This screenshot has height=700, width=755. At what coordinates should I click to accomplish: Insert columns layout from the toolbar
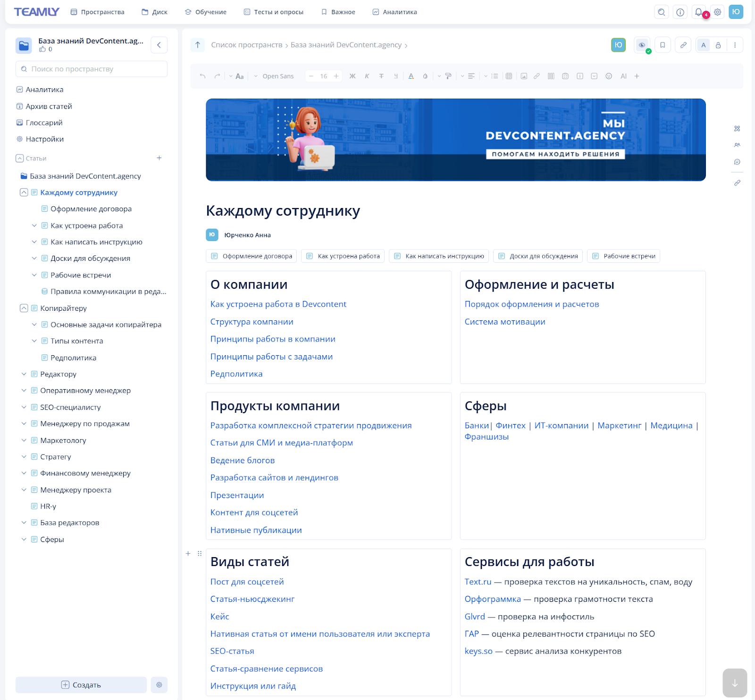[x=551, y=76]
